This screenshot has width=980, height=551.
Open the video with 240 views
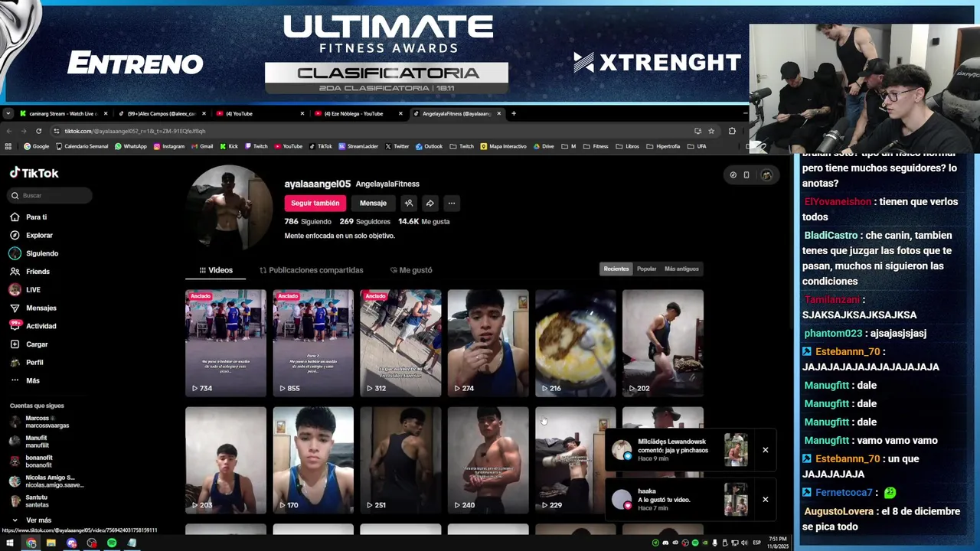488,460
